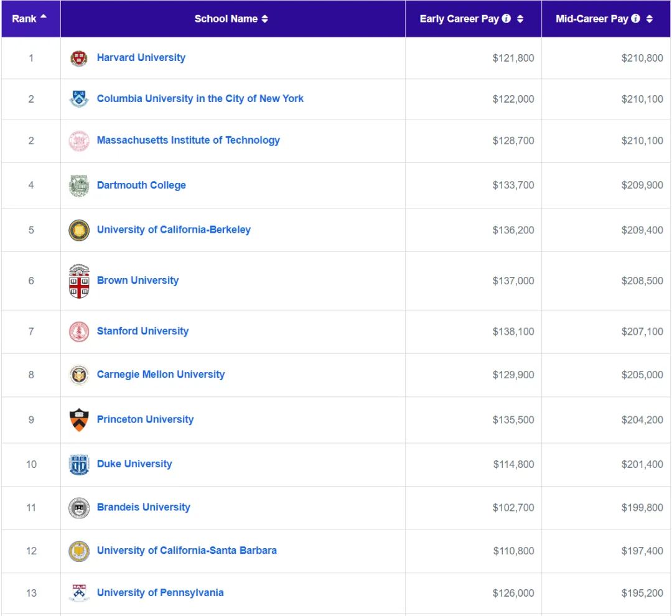Click the Carnegie Mellon University seal logo

tap(79, 375)
